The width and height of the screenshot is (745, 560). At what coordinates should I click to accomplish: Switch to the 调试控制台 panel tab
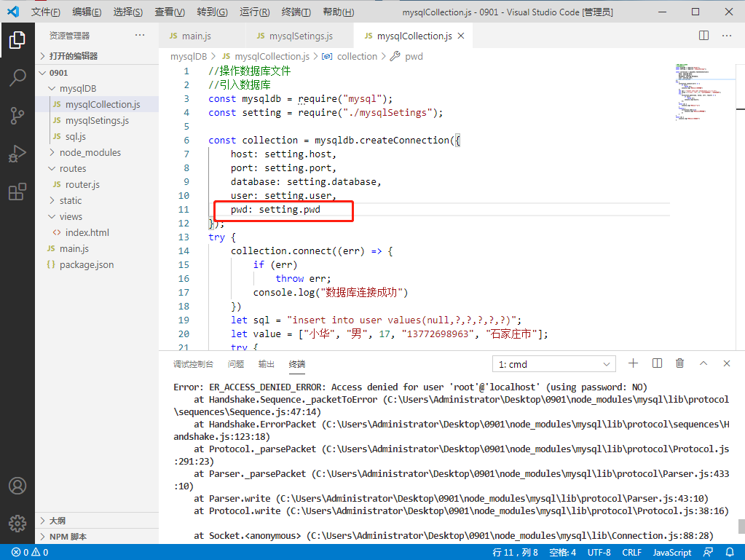[194, 364]
